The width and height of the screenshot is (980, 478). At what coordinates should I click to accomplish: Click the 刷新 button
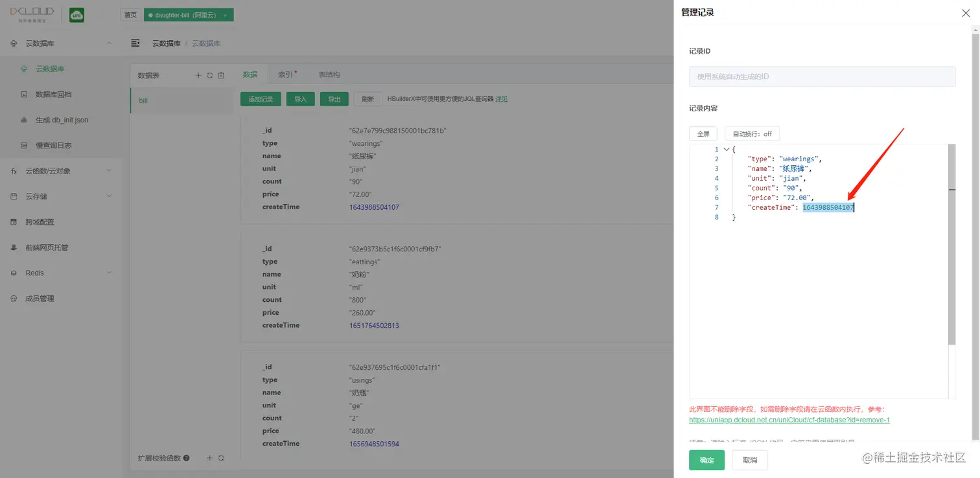[x=368, y=99]
